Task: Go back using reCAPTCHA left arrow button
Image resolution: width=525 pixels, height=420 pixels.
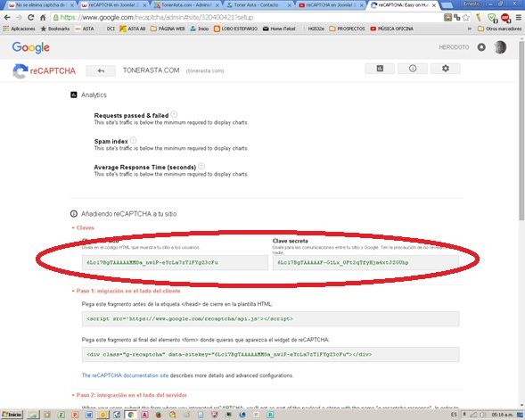Action: tap(101, 70)
